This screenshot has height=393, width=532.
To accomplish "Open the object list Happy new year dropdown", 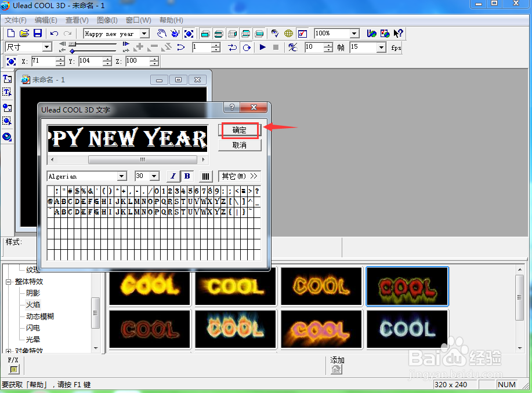I will point(144,33).
